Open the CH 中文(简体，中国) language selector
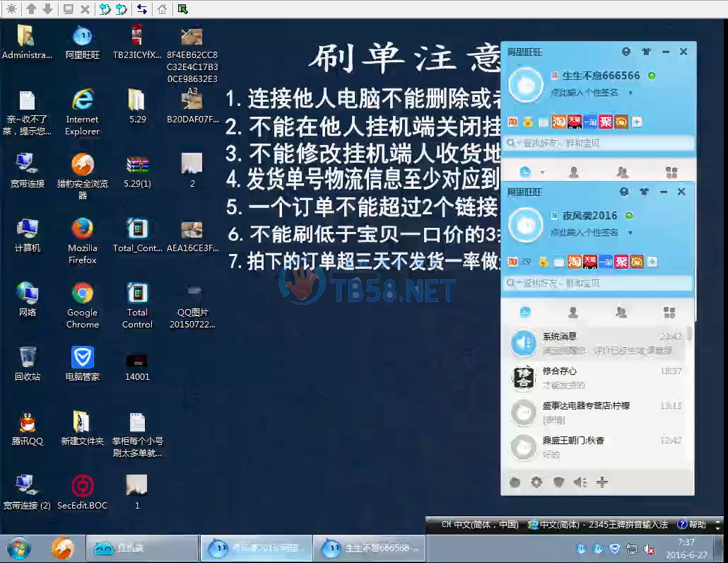 click(x=480, y=524)
